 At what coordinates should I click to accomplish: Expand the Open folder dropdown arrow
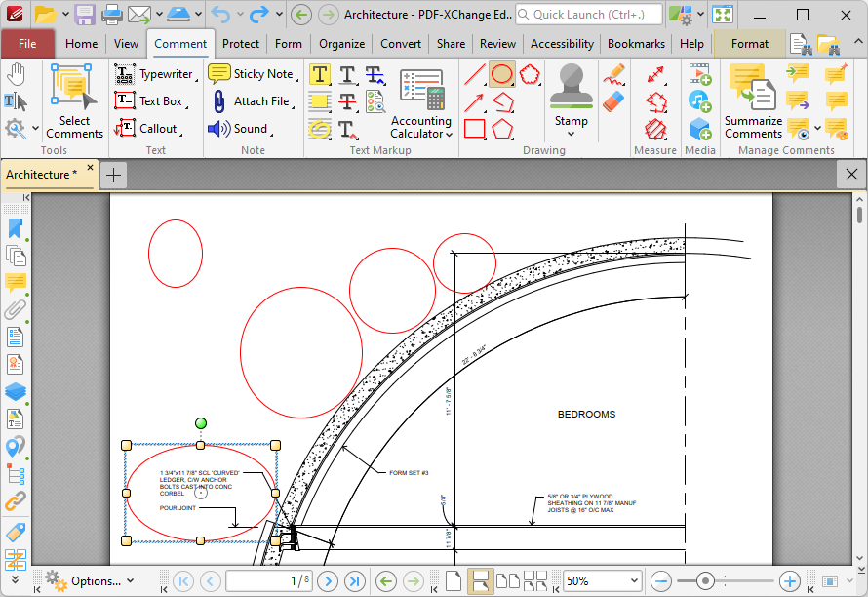65,15
